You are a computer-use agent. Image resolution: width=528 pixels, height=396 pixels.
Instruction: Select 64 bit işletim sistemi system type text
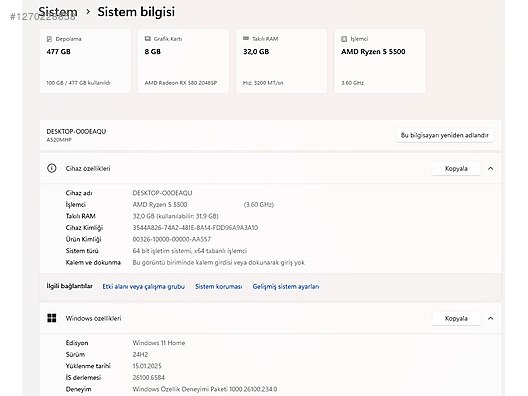pyautogui.click(x=190, y=251)
